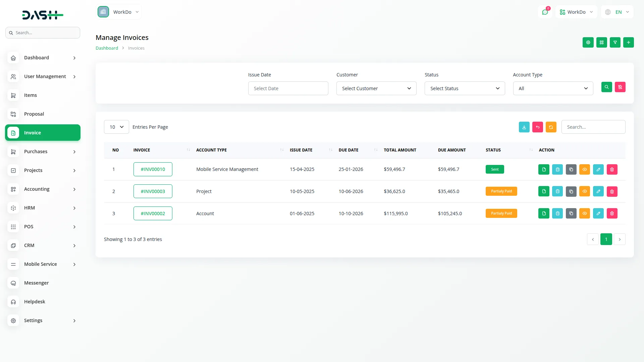This screenshot has width=644, height=362.
Task: Click the filter funnel icon
Action: (x=615, y=43)
